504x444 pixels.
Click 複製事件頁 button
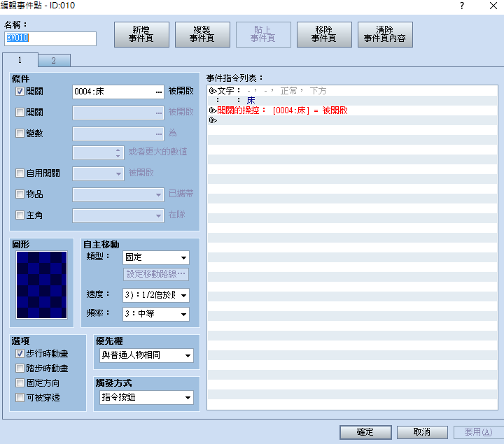click(202, 34)
